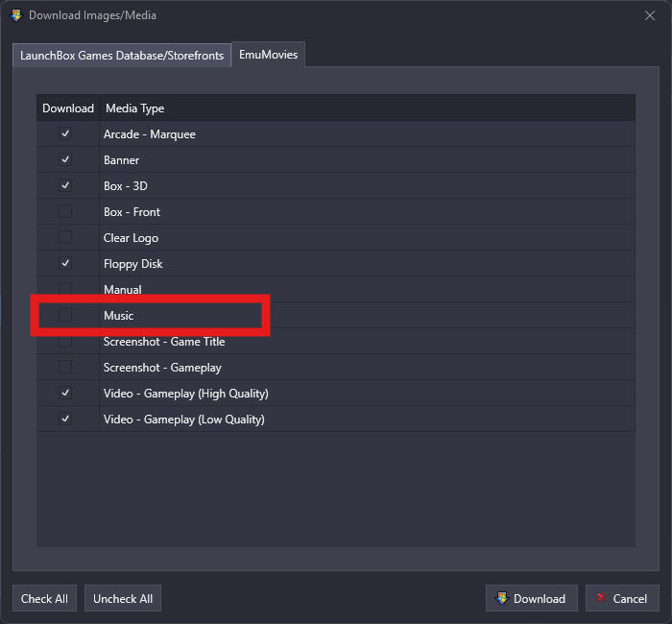
Task: Select the 'Banner' media type text
Action: [121, 160]
